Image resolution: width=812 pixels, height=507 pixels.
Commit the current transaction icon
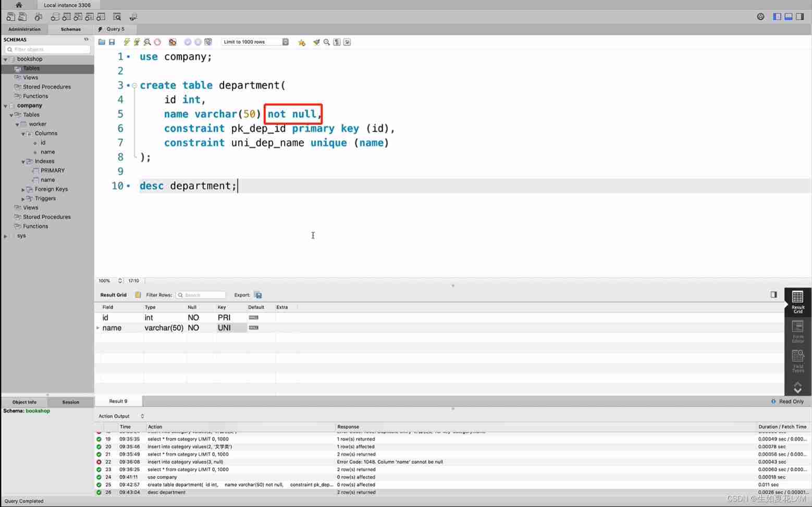point(188,42)
